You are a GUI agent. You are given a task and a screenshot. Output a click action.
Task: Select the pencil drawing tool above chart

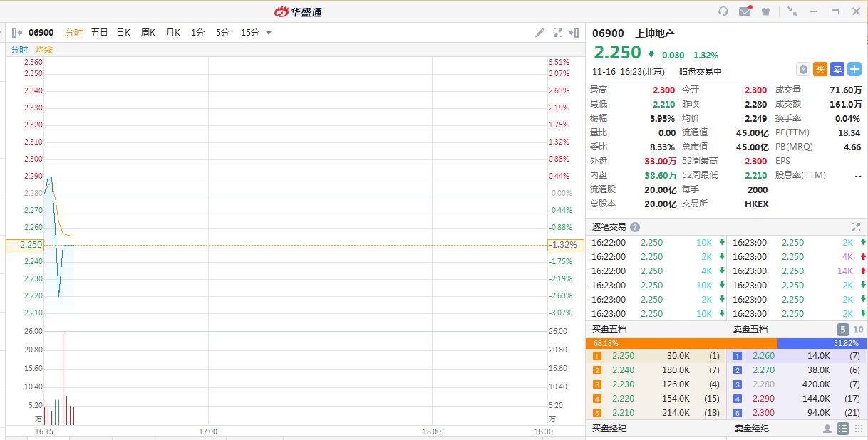[x=540, y=33]
